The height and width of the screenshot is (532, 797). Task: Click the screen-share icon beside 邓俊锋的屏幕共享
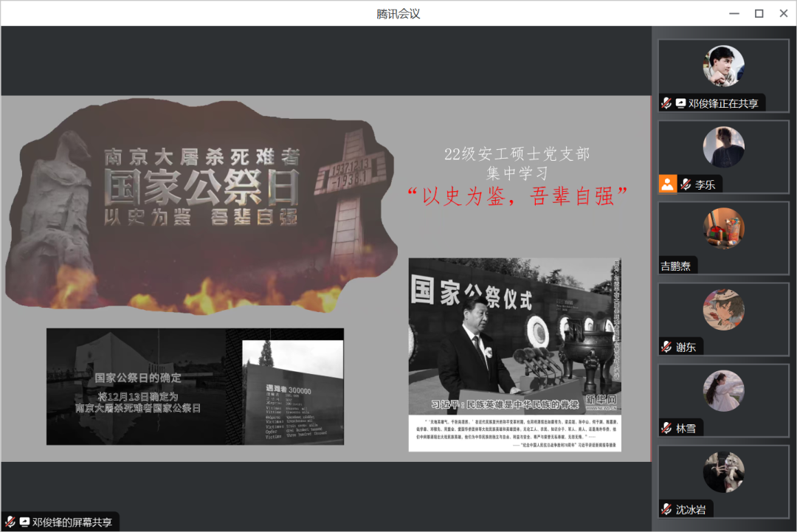(24, 522)
